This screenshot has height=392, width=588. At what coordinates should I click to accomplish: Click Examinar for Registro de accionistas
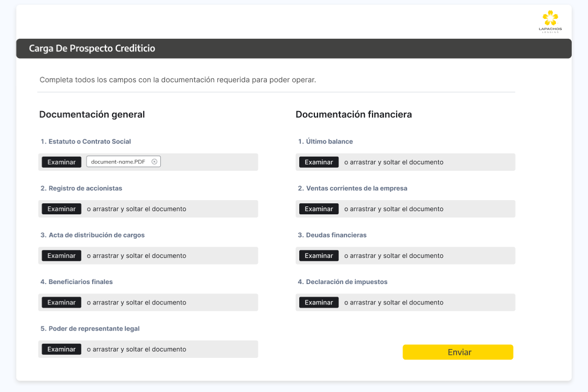(61, 209)
